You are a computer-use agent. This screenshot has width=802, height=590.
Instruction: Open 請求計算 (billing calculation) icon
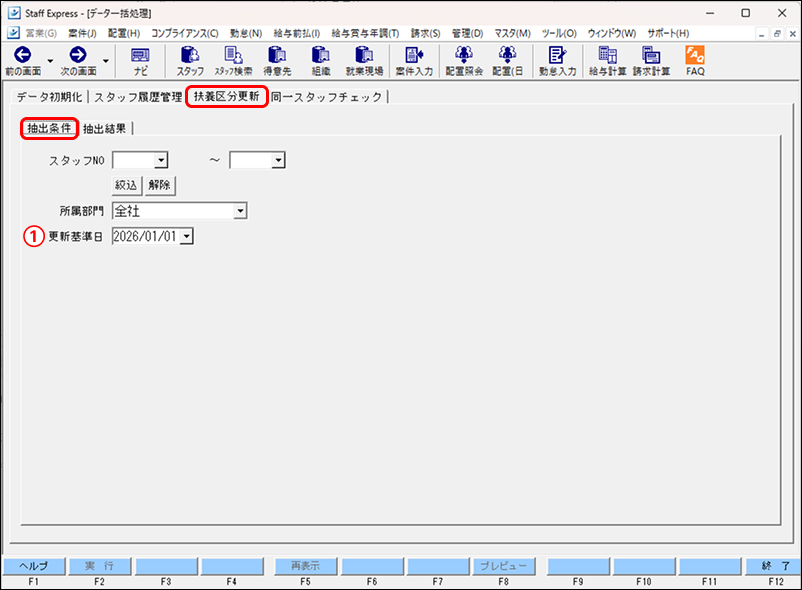652,62
